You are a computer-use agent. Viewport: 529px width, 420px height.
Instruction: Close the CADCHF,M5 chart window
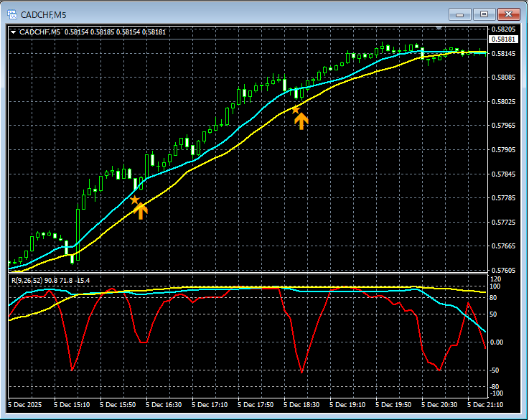[508, 14]
